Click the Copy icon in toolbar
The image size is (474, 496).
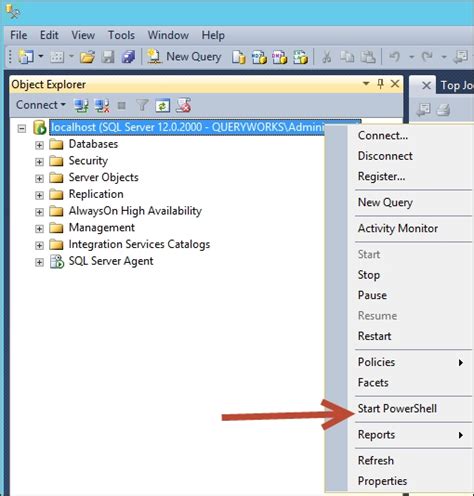point(347,57)
